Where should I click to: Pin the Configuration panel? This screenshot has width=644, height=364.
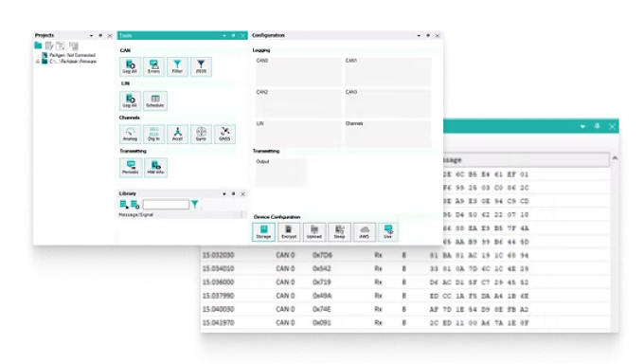428,36
